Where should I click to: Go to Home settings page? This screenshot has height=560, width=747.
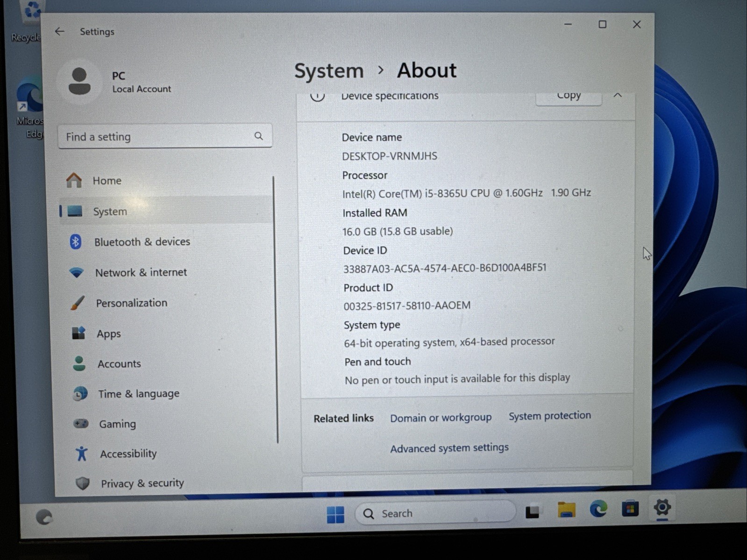tap(165, 180)
